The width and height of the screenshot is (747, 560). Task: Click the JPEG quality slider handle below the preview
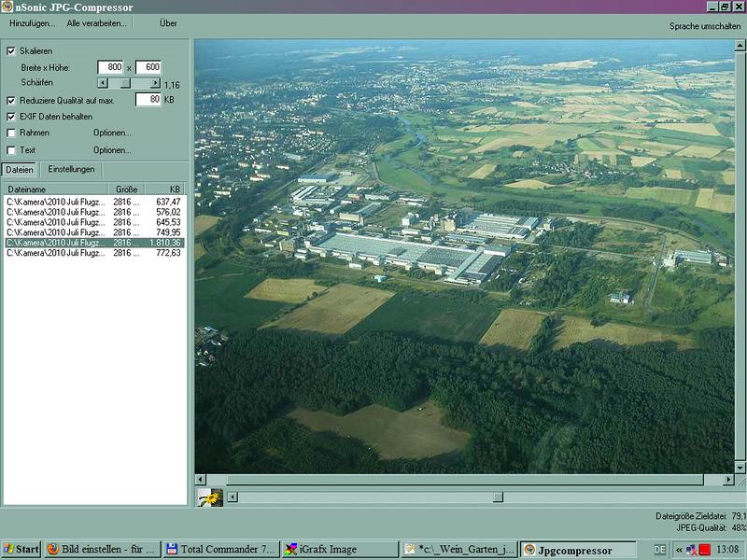[x=498, y=497]
